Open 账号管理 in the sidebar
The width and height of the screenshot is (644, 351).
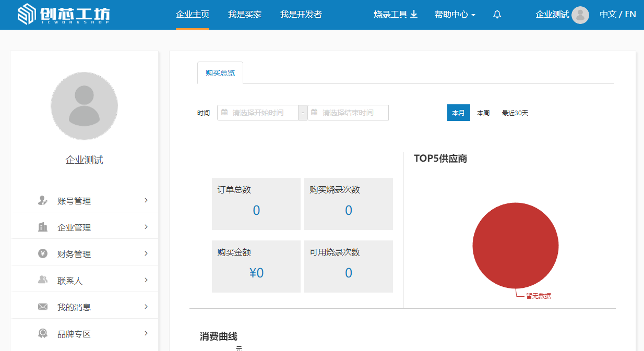pos(85,201)
